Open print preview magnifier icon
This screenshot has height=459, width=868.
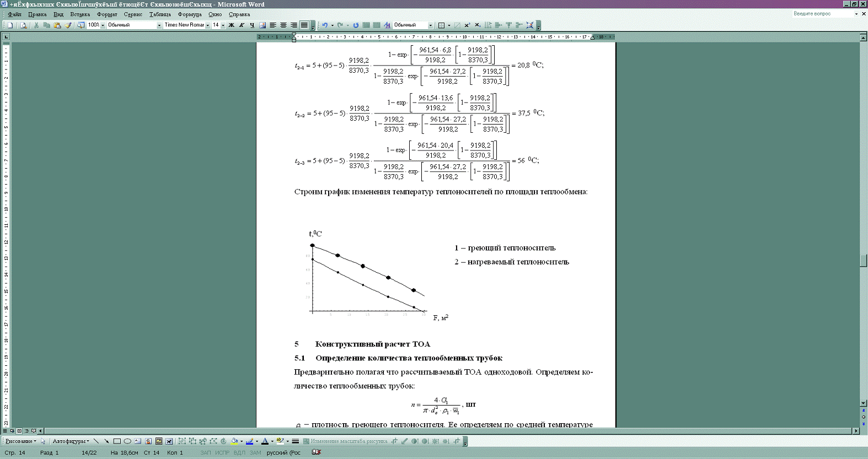[x=24, y=25]
